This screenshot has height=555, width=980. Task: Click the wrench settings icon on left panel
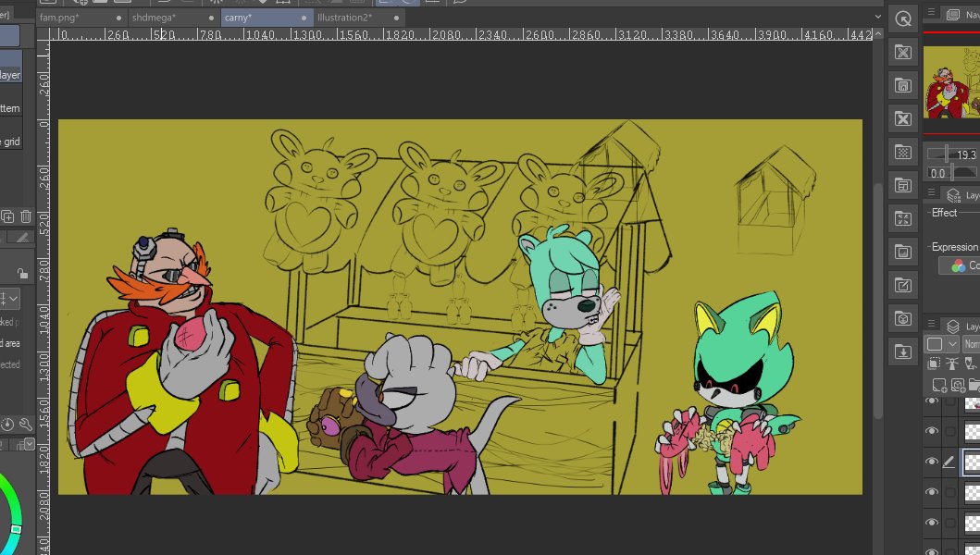26,425
